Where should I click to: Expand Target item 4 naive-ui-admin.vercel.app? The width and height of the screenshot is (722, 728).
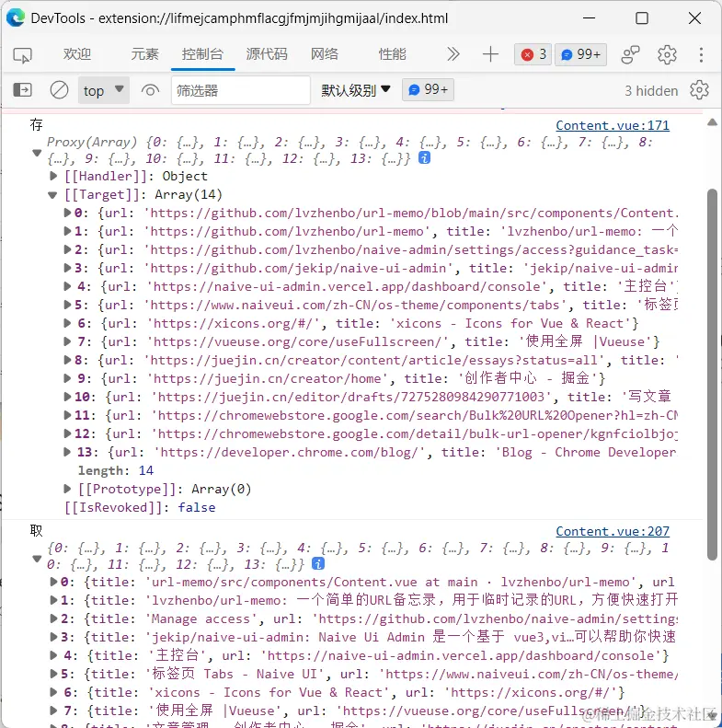point(68,286)
